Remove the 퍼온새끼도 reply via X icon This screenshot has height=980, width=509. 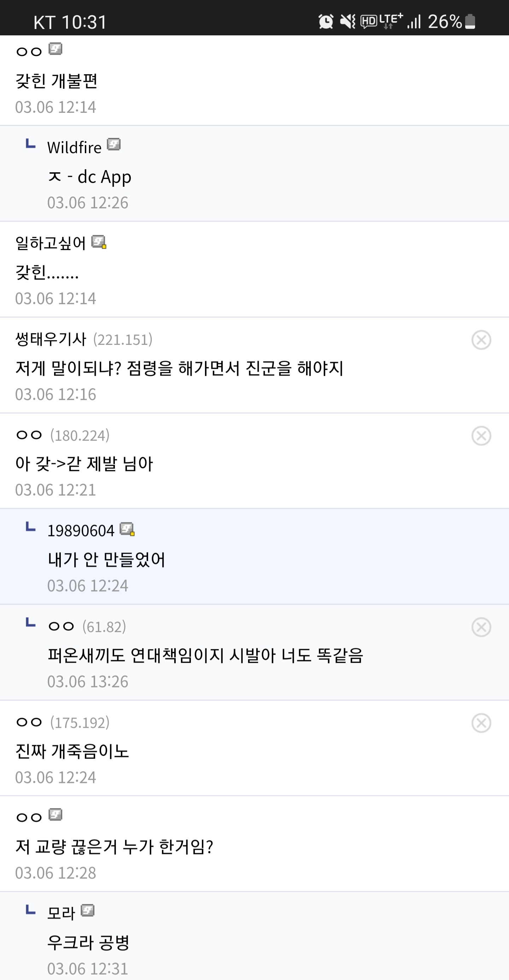point(481,627)
